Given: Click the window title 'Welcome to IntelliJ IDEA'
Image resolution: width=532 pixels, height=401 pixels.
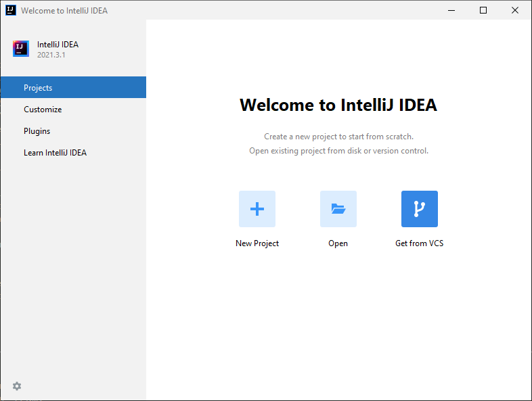Looking at the screenshot, I should tap(64, 11).
